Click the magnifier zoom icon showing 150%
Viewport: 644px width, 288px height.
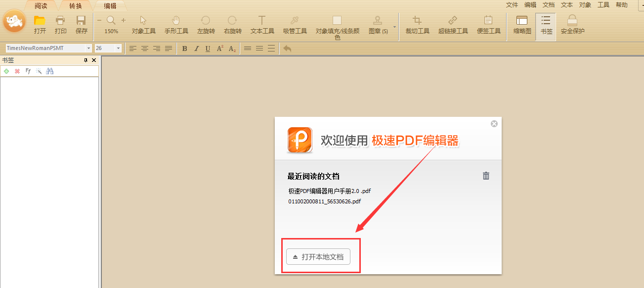(x=111, y=20)
